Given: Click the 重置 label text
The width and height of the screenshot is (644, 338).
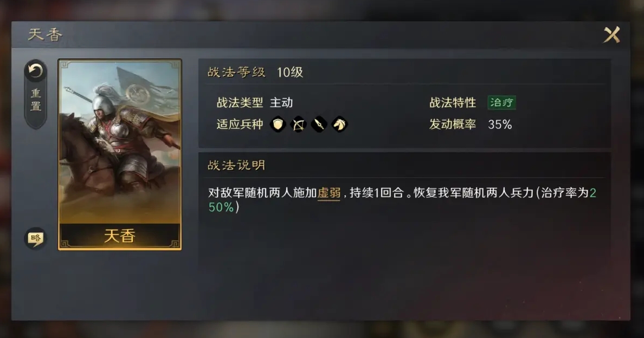Looking at the screenshot, I should point(36,100).
